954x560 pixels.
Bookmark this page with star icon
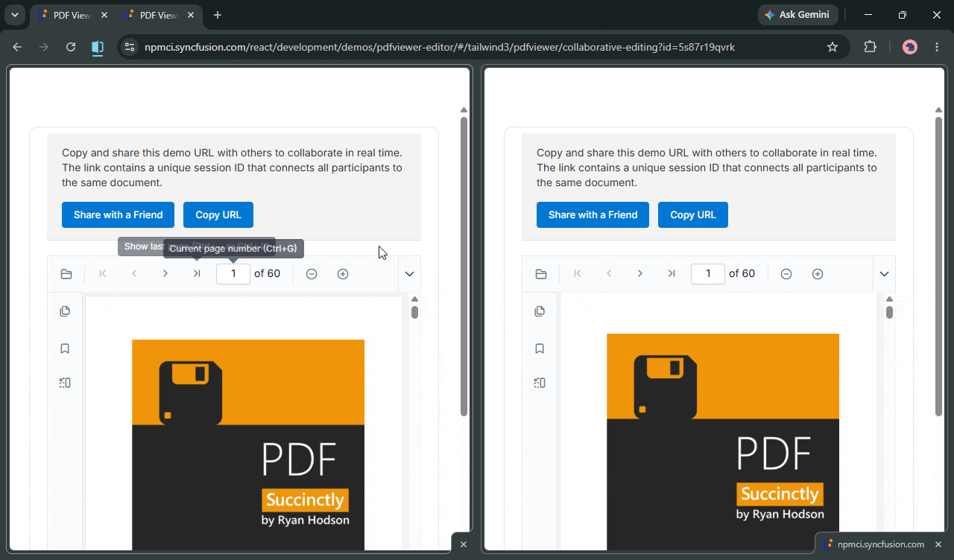[833, 47]
